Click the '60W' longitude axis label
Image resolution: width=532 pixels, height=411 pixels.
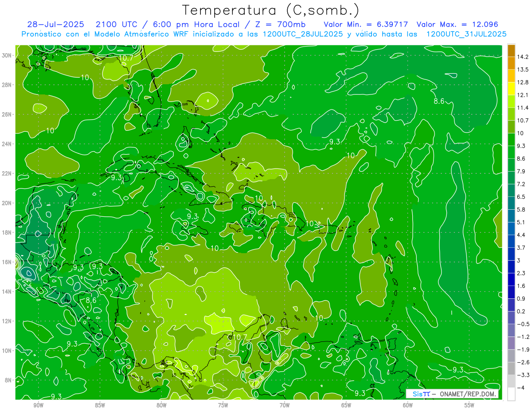coord(408,406)
